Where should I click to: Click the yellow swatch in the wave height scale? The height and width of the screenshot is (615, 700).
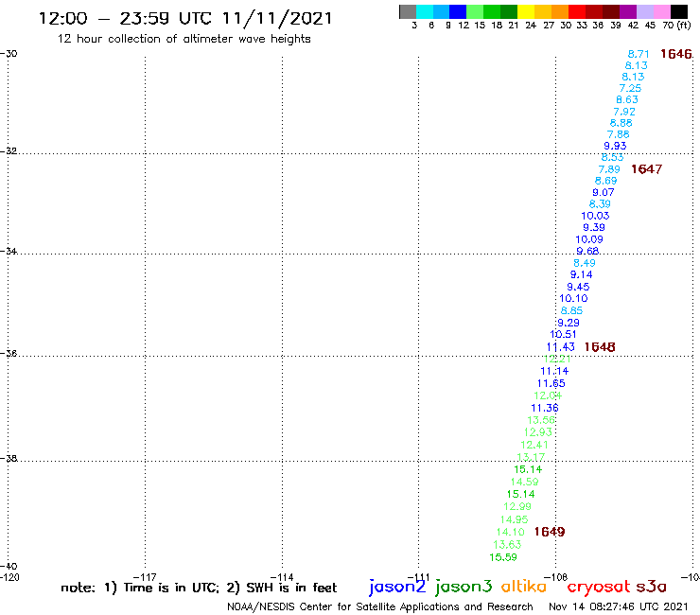(x=526, y=11)
